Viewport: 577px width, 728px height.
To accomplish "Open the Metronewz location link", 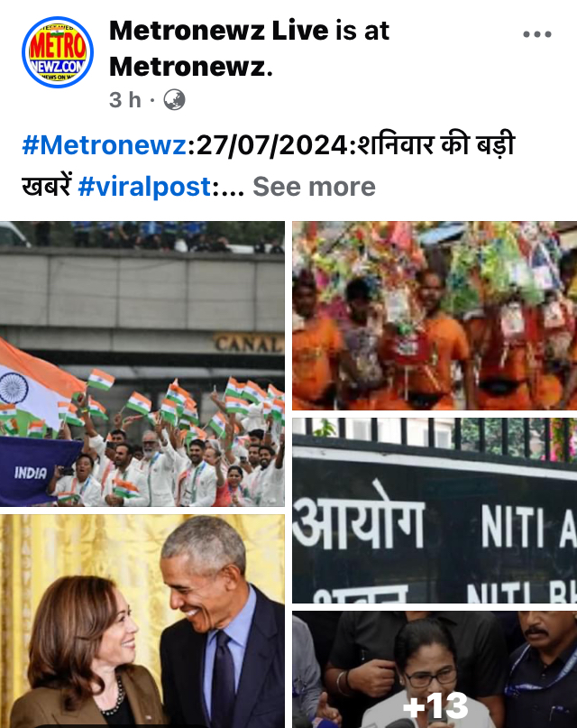I will [190, 67].
